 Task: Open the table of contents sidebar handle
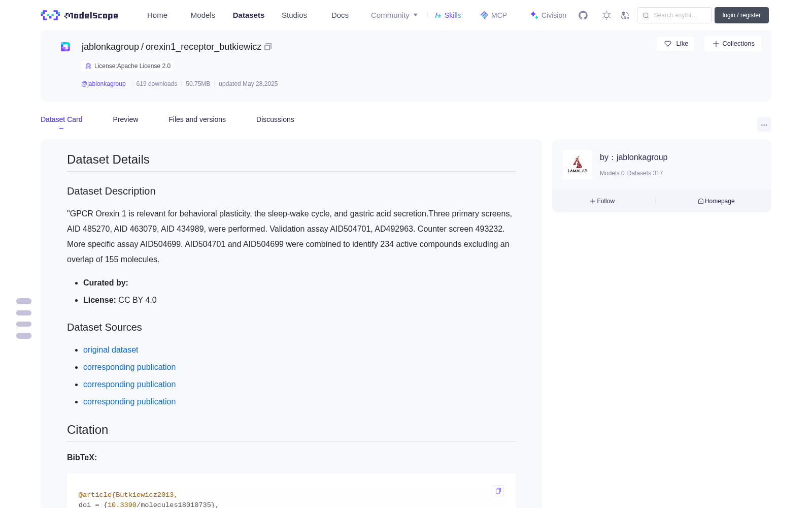(x=24, y=319)
